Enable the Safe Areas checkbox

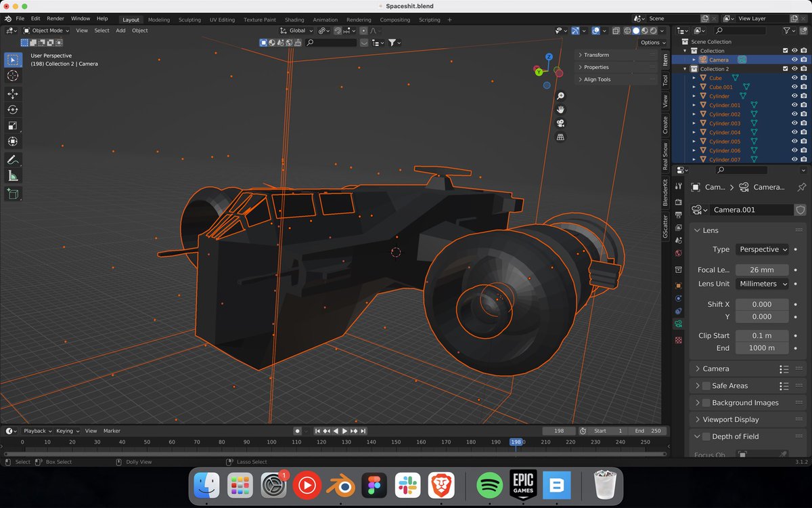(x=706, y=385)
